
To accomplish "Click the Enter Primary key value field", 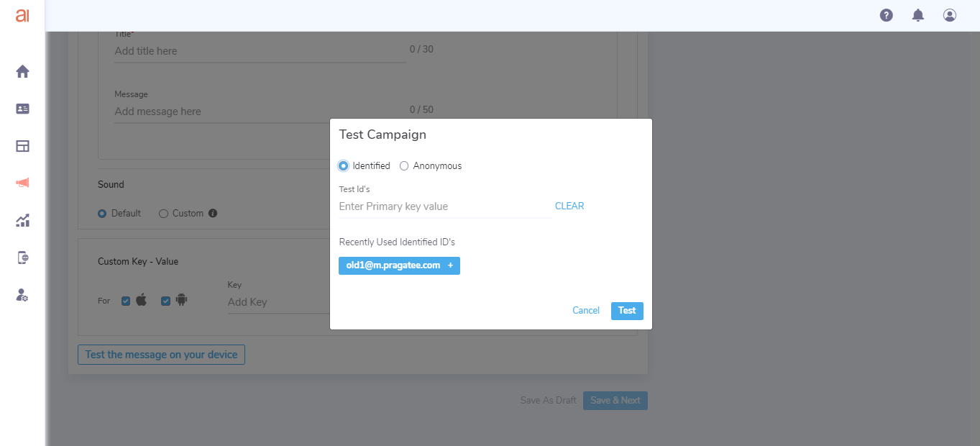I will 444,206.
